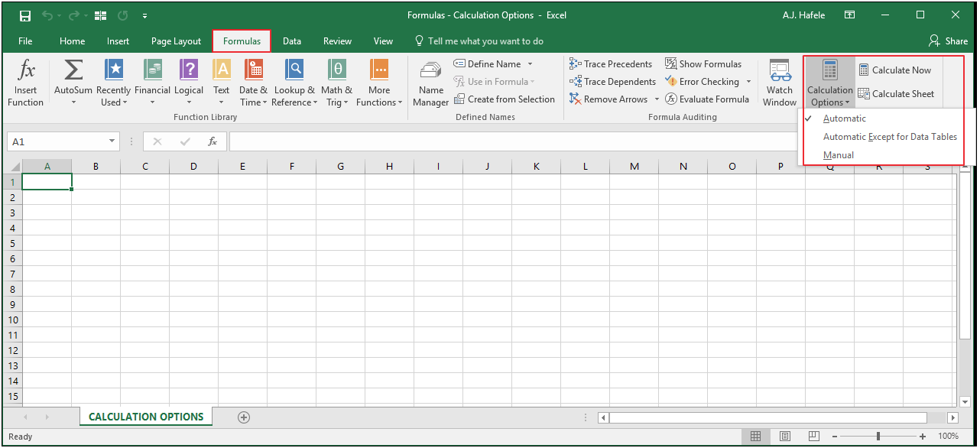This screenshot has height=448, width=980.
Task: Open the Date & Time functions icon
Action: click(x=254, y=70)
